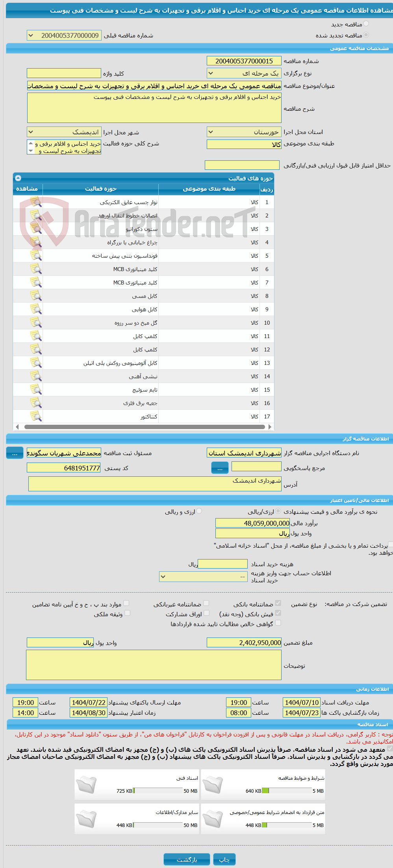Open view icon for row 16 جعبه برق فلزی
Viewport: 393px width, 868px height.
pyautogui.click(x=36, y=403)
